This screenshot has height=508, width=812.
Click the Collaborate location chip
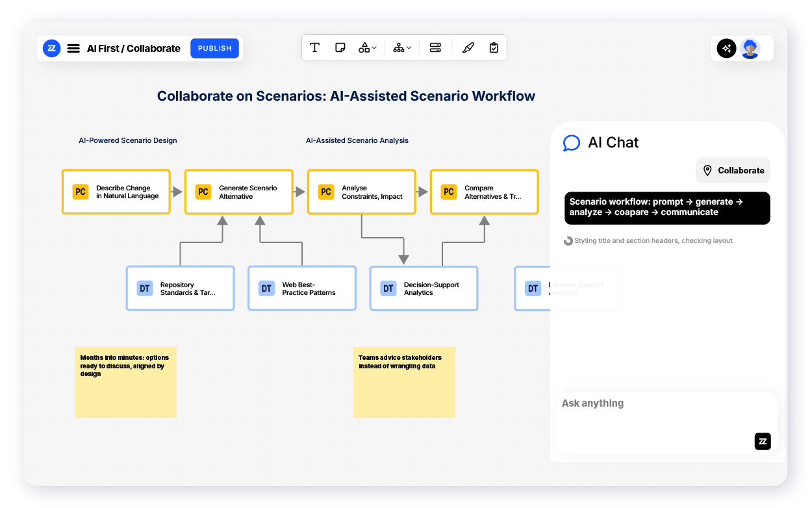pyautogui.click(x=733, y=170)
